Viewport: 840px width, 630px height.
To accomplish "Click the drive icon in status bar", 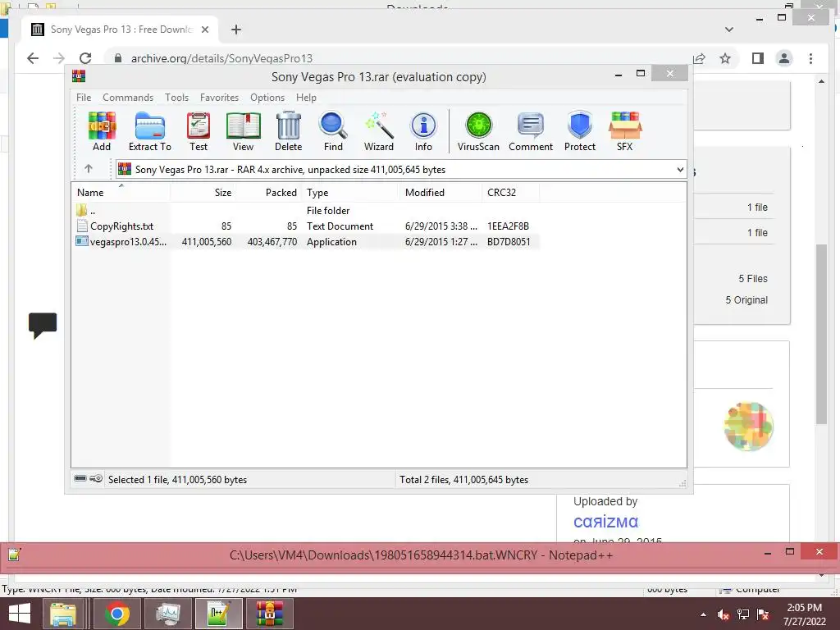I will [x=80, y=478].
